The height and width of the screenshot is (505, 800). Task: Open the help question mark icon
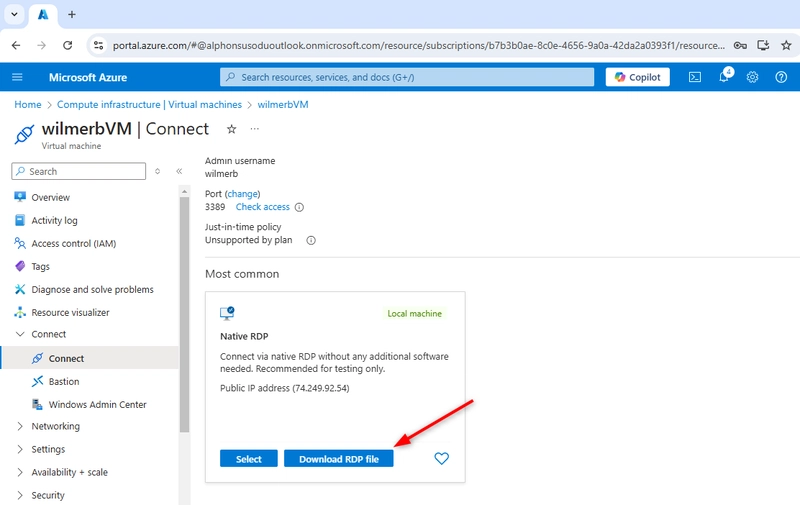pos(781,77)
